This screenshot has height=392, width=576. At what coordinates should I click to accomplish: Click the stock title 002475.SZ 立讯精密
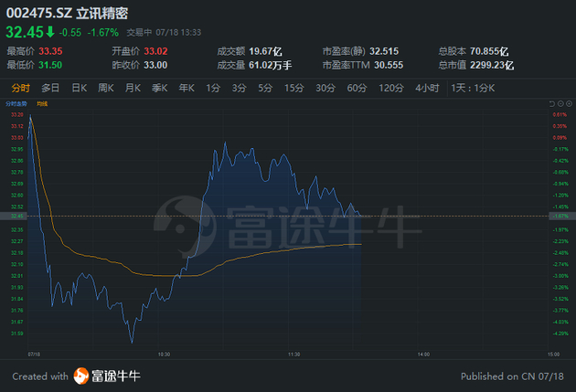67,13
